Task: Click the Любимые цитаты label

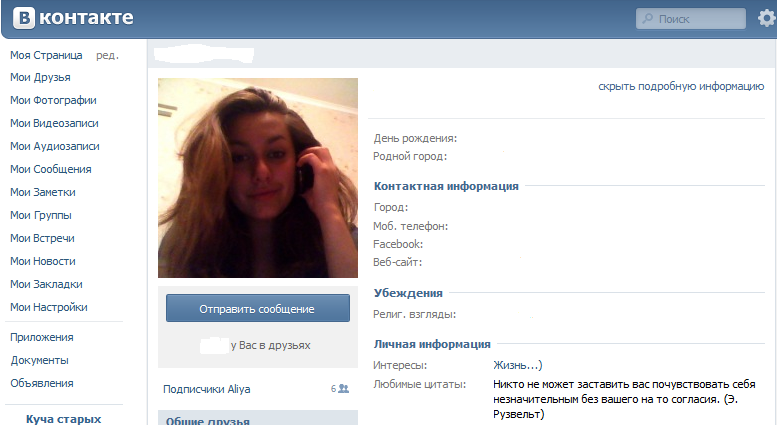Action: (x=419, y=384)
